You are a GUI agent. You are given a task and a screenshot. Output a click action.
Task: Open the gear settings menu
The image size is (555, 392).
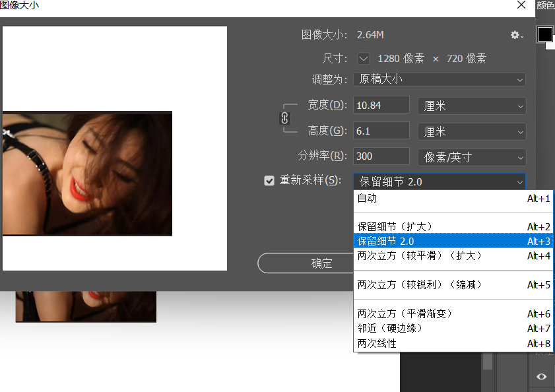tap(517, 35)
